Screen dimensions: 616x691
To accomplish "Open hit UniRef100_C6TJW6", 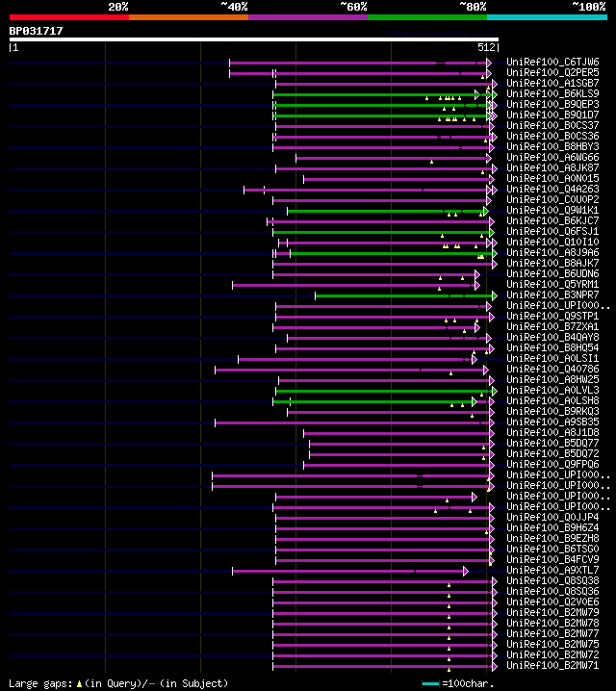I will click(552, 62).
